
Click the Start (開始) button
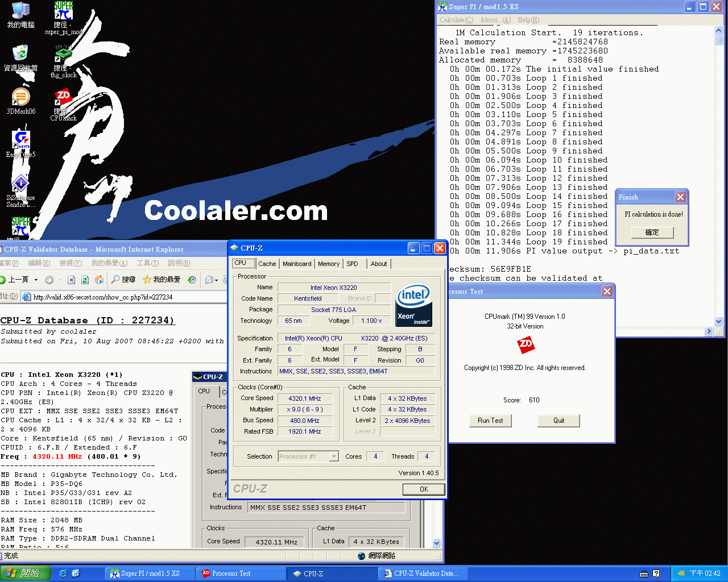click(x=26, y=573)
